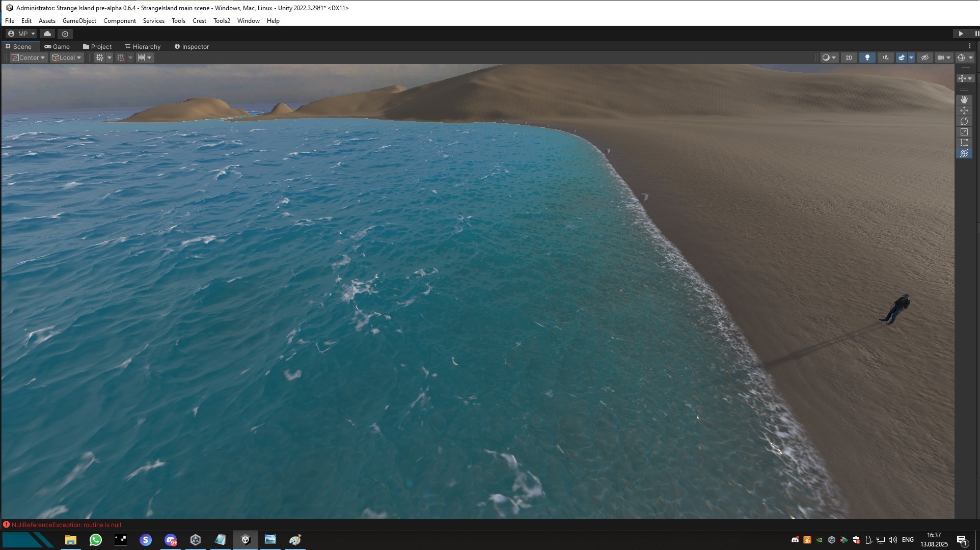This screenshot has width=980, height=550.
Task: Toggle scene view lighting
Action: coord(867,58)
